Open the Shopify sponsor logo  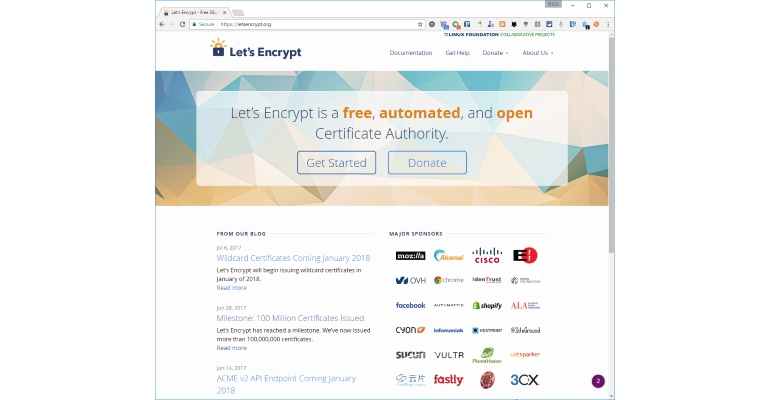pos(487,305)
